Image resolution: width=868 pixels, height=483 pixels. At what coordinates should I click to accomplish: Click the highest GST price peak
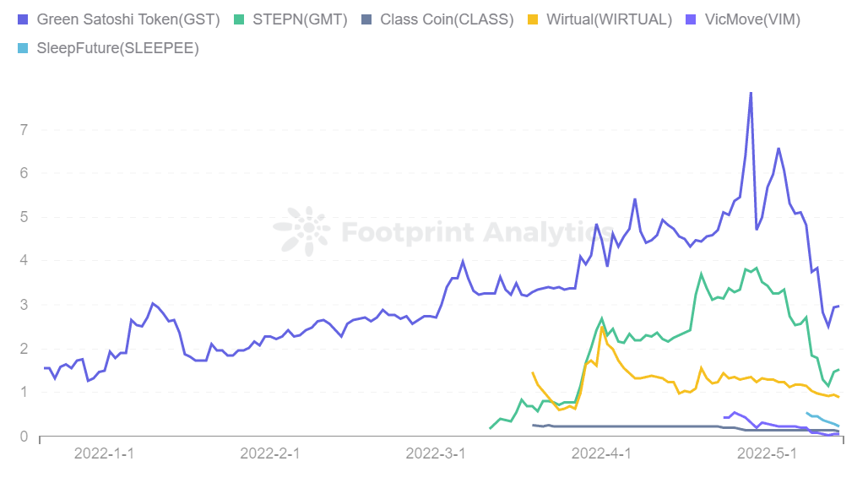751,94
